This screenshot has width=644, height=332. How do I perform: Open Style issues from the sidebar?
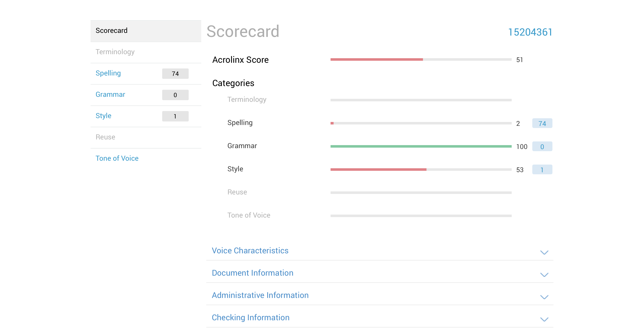[x=103, y=115]
